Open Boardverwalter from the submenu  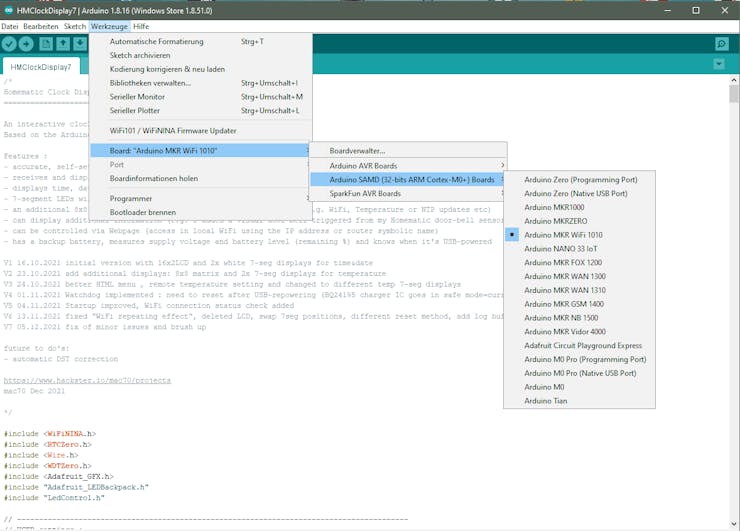[x=357, y=151]
